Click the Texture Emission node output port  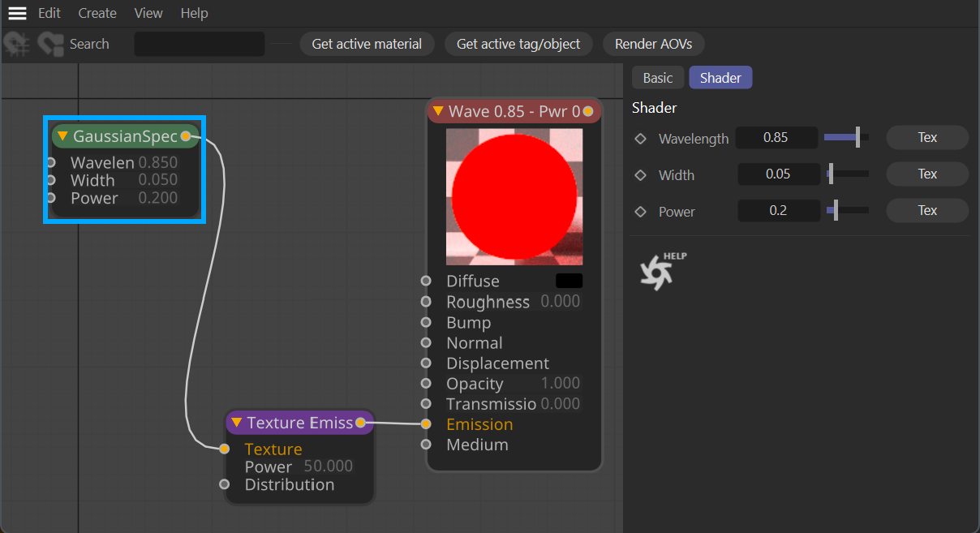[360, 423]
